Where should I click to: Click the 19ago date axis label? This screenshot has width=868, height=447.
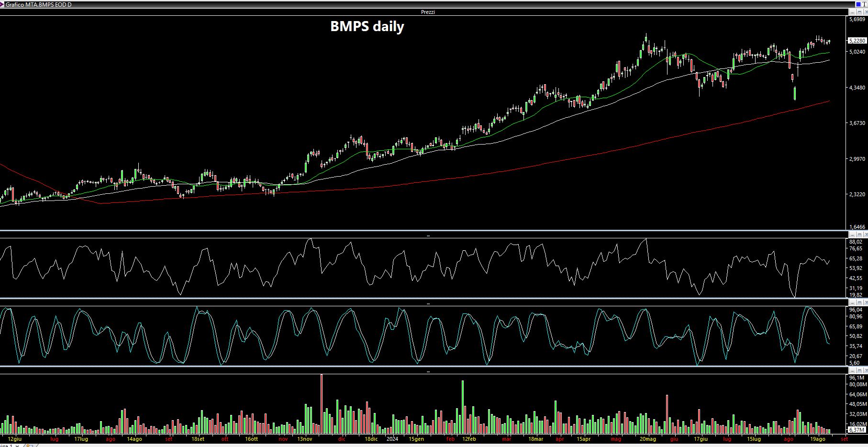coord(817,439)
